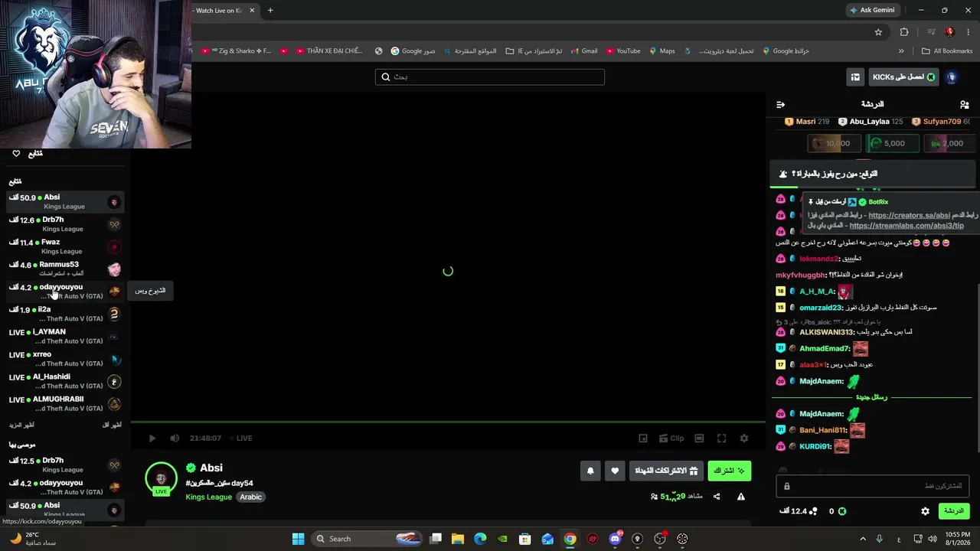Open the Gmail bookmark
The image size is (980, 551).
[x=583, y=51]
